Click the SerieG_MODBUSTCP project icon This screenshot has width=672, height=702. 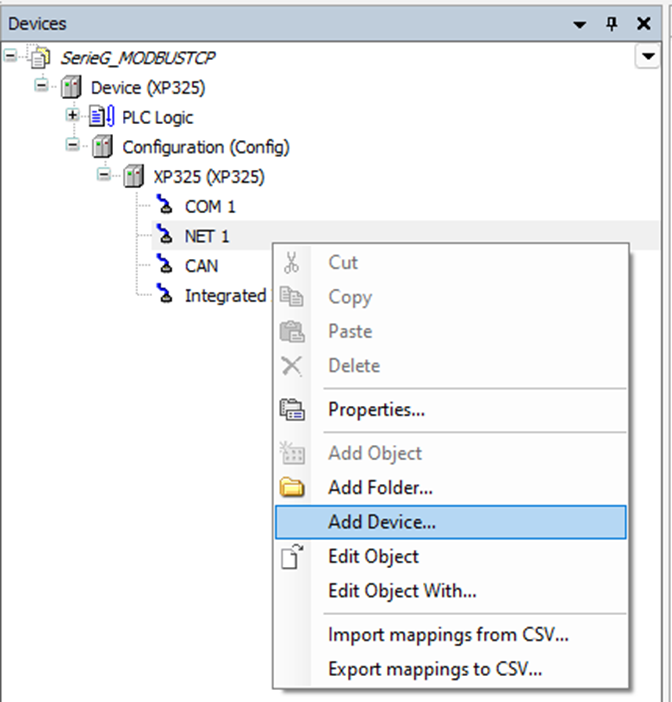[39, 58]
